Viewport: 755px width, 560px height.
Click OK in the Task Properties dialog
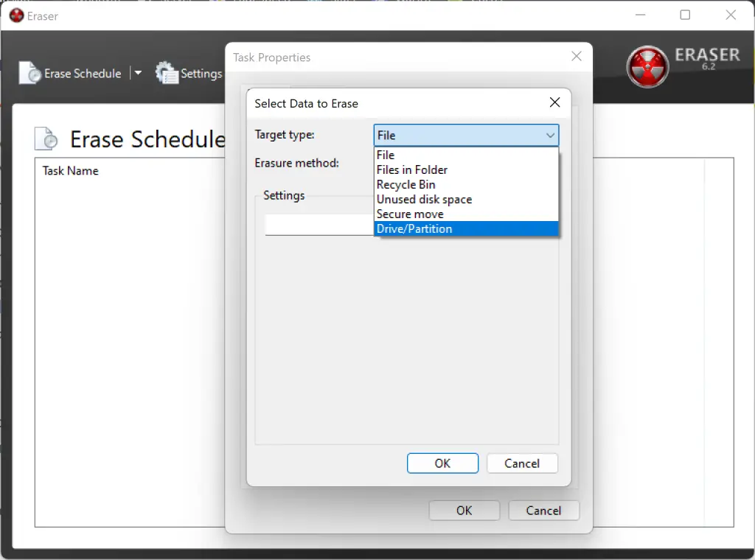tap(464, 510)
